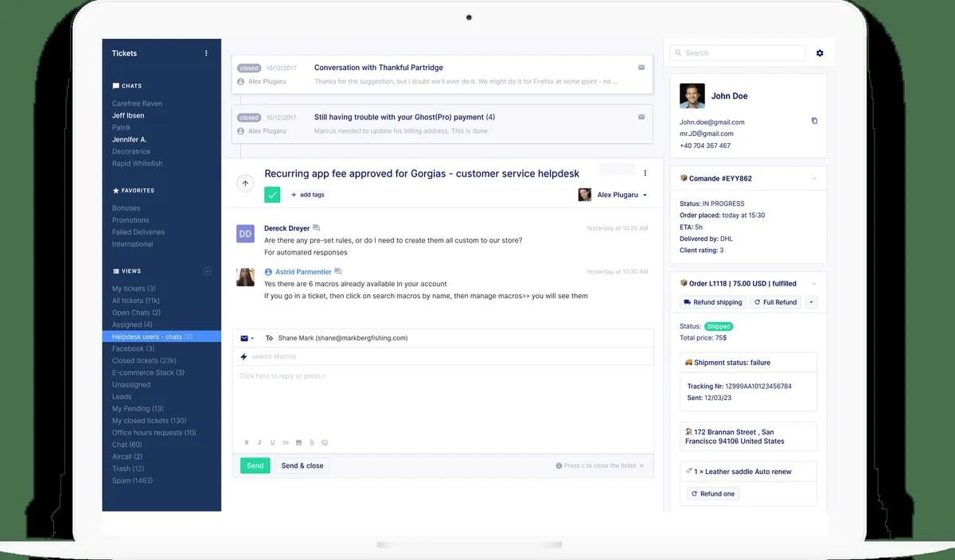Image resolution: width=955 pixels, height=560 pixels.
Task: Click the DD avatar of Dereck Dreyer
Action: [245, 234]
